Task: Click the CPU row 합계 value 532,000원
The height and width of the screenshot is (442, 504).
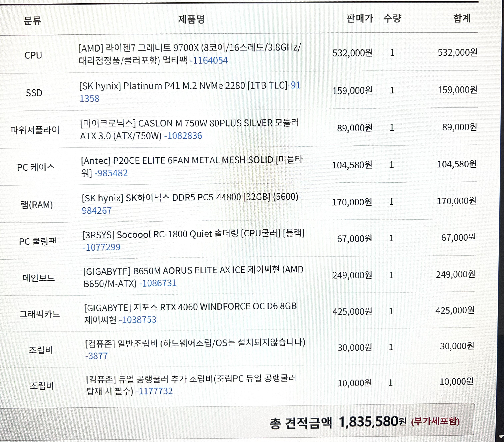Action: pyautogui.click(x=458, y=52)
